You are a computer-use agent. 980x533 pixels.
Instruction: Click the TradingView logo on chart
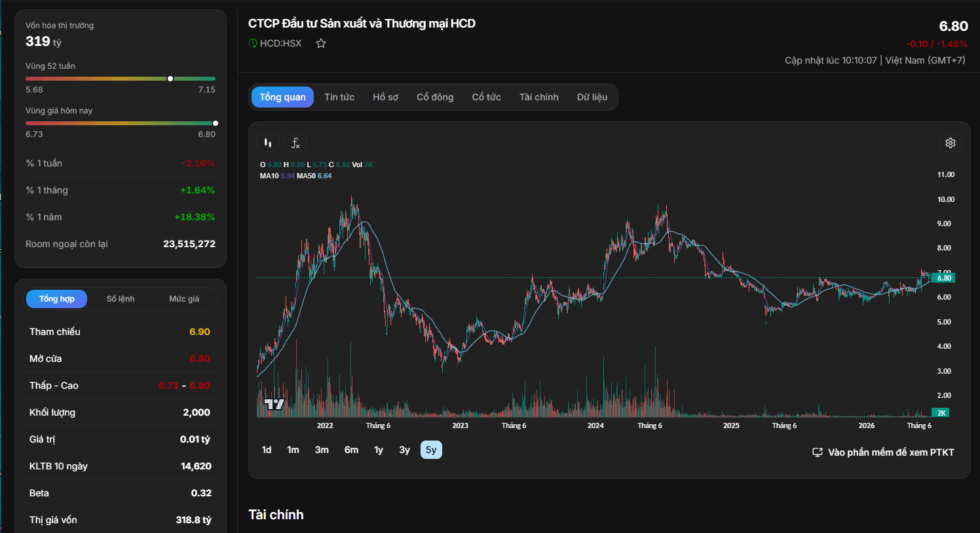tap(274, 404)
